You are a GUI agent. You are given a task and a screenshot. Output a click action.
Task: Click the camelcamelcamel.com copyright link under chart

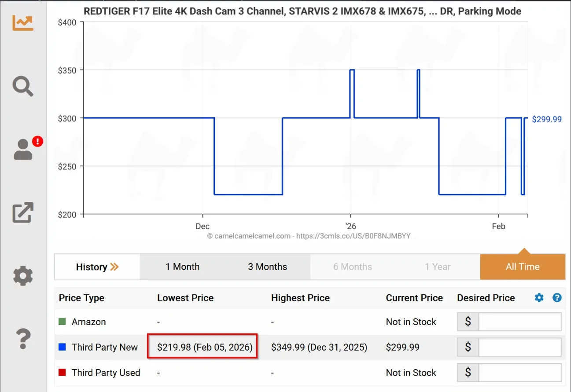pos(309,236)
